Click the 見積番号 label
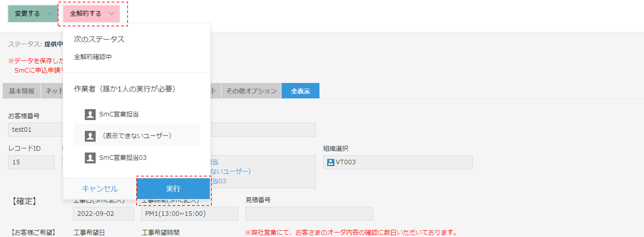The width and height of the screenshot is (644, 237). [x=258, y=200]
